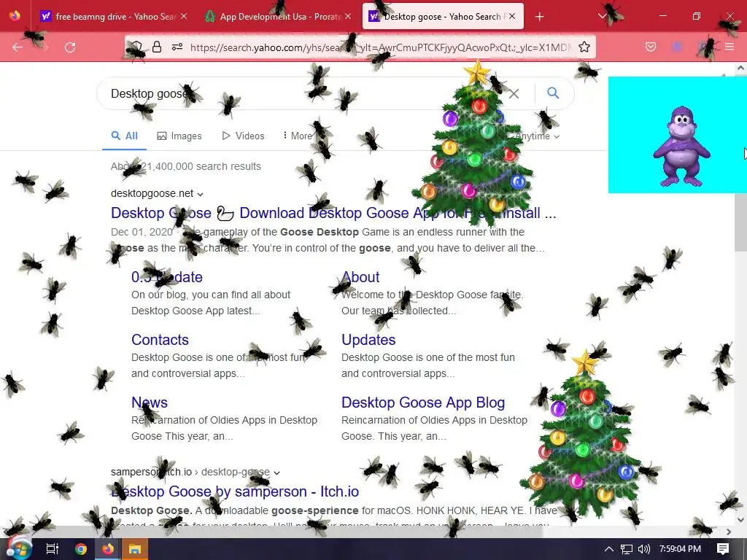Open the 'Contacts' sitelink
Viewport: 747px width, 560px height.
(x=160, y=340)
